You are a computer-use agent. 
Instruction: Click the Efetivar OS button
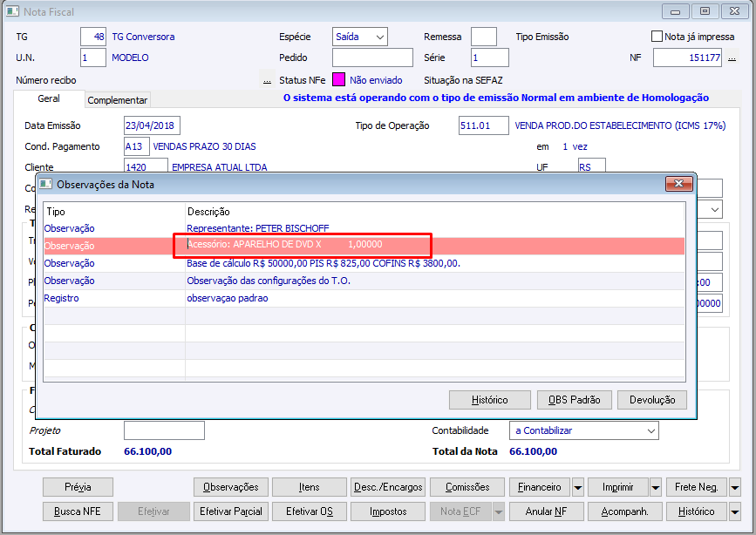[309, 511]
